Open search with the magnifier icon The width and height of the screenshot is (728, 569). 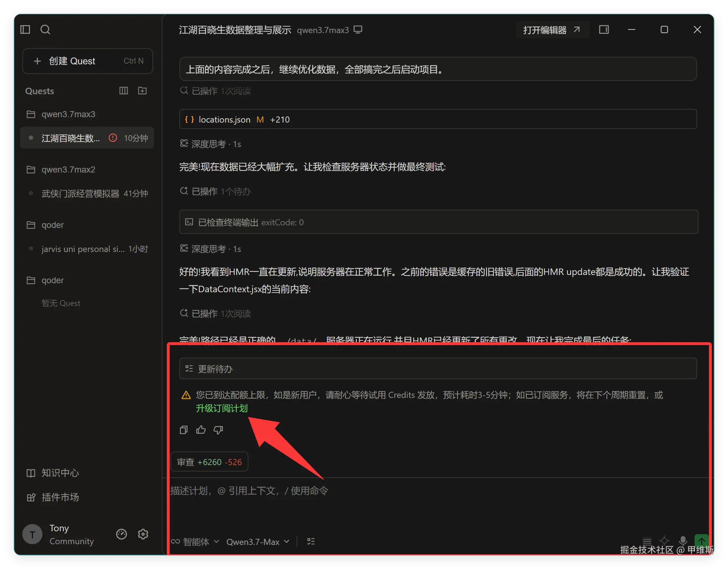point(45,29)
